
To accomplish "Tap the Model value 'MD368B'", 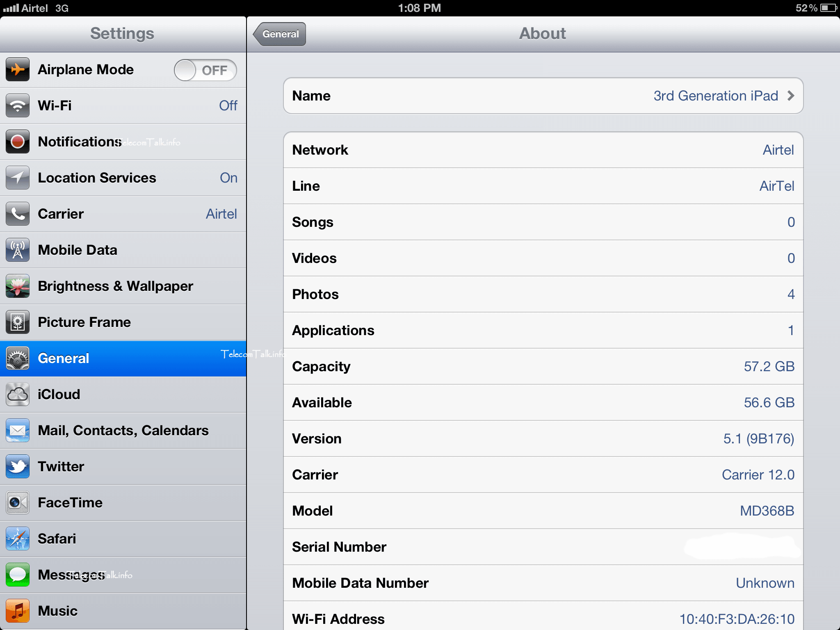I will point(767,511).
